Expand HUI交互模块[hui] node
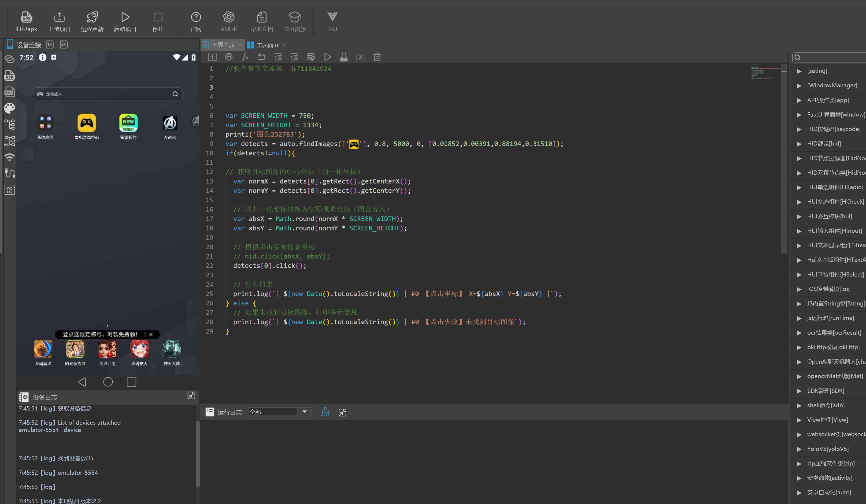The image size is (866, 504). pyautogui.click(x=799, y=217)
